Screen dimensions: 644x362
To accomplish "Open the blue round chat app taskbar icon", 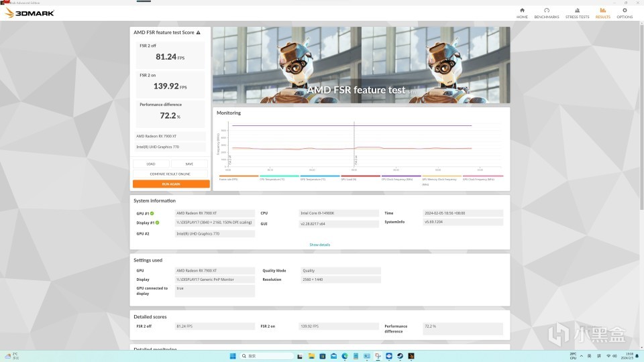I will pyautogui.click(x=389, y=356).
